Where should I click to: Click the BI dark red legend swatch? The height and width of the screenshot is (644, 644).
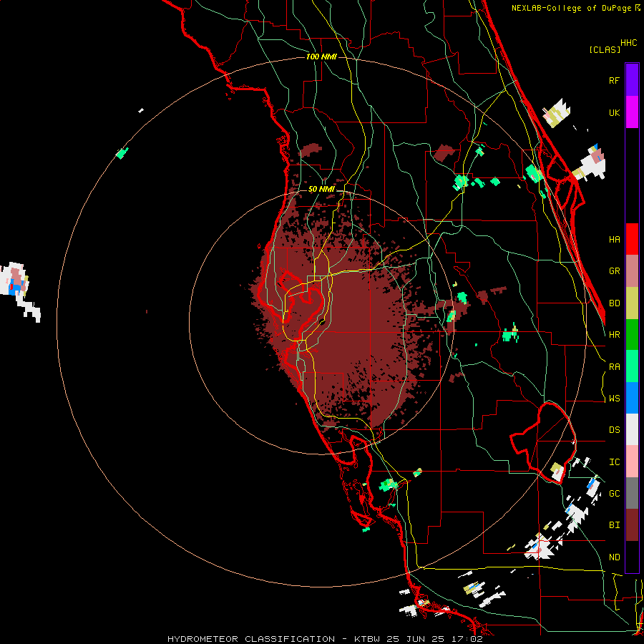point(632,525)
